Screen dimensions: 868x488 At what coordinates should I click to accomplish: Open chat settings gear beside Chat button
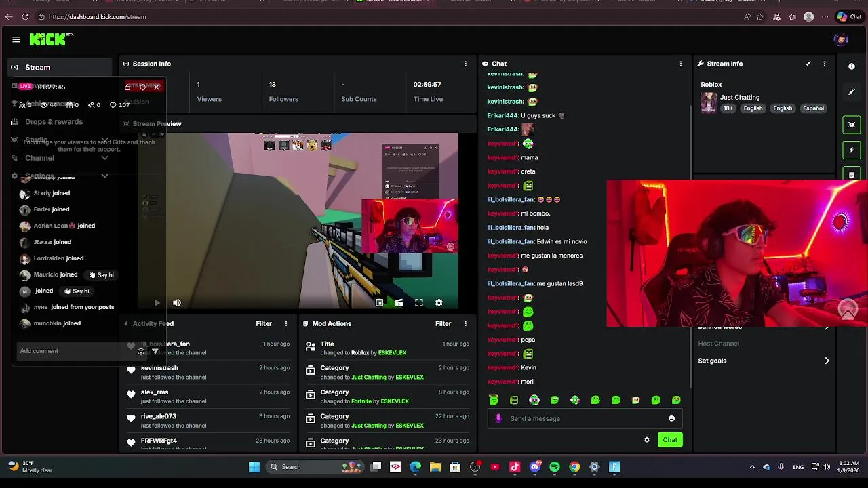(647, 440)
